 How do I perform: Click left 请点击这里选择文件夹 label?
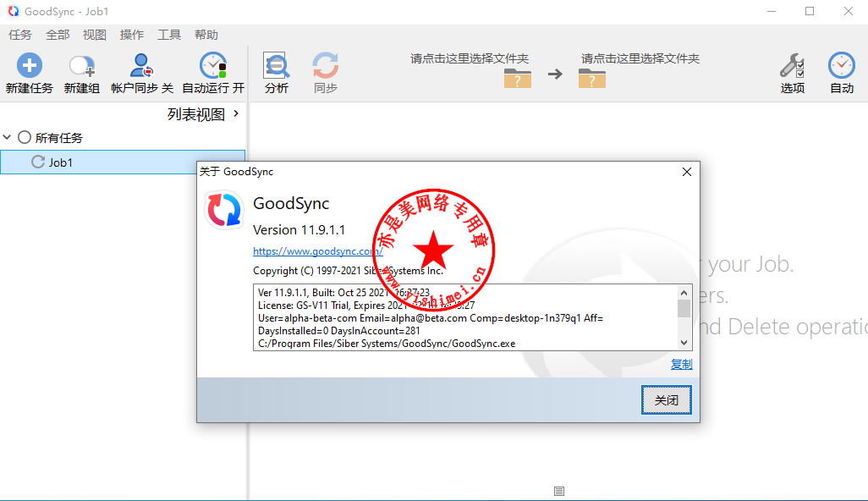click(x=470, y=58)
